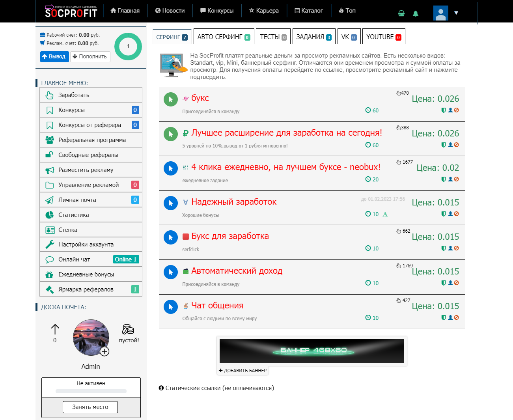The height and width of the screenshot is (420, 513).
Task: Open Главная in top navigation
Action: tap(125, 11)
